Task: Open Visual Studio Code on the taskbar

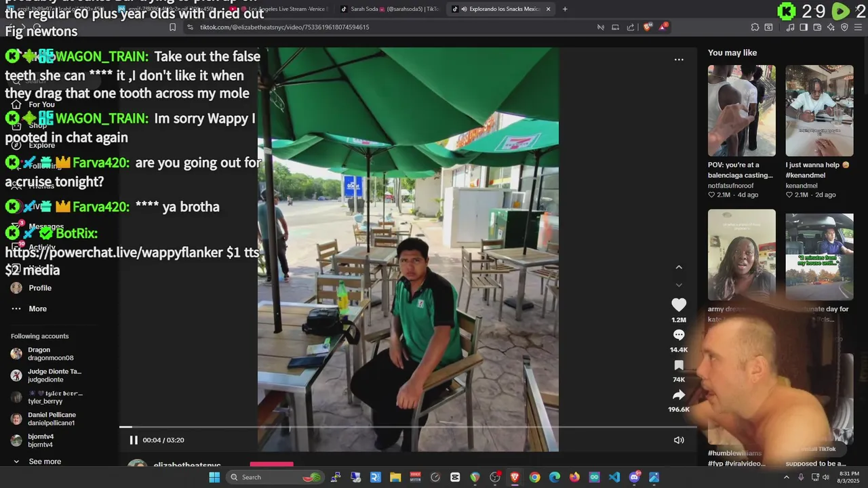Action: (614, 477)
